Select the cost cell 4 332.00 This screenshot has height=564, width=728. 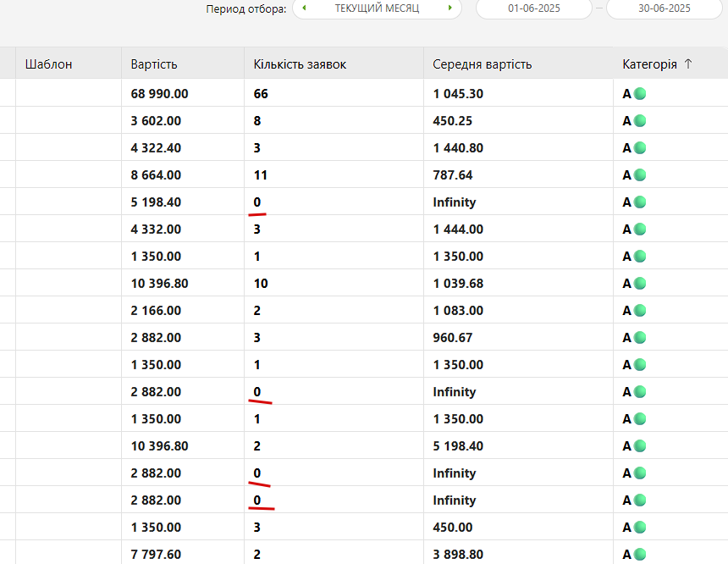[156, 229]
